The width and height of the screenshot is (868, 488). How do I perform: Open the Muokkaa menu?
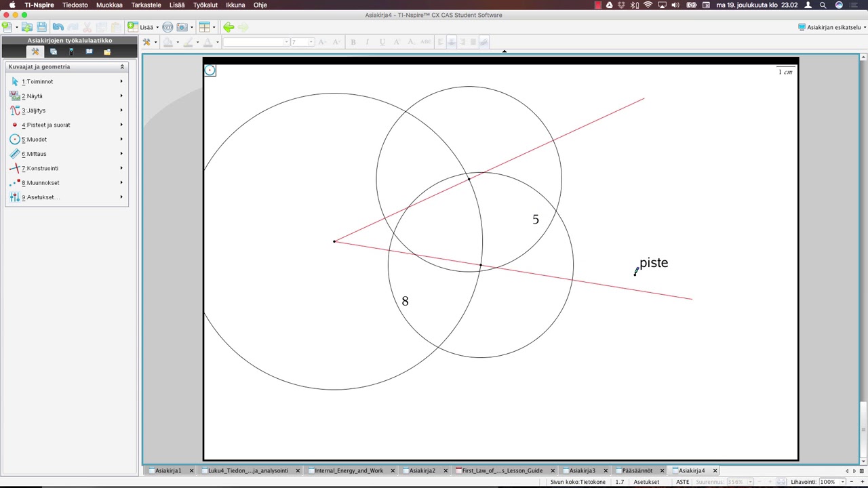tap(109, 5)
